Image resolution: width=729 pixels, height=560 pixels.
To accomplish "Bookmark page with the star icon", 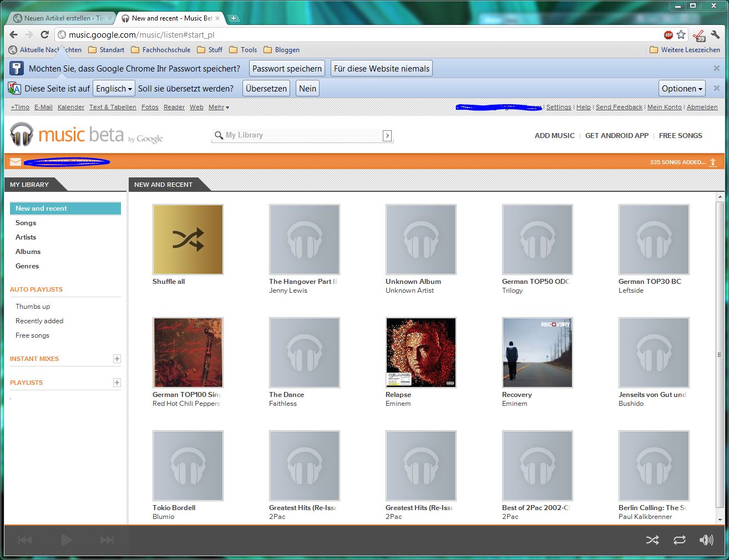I will (681, 34).
